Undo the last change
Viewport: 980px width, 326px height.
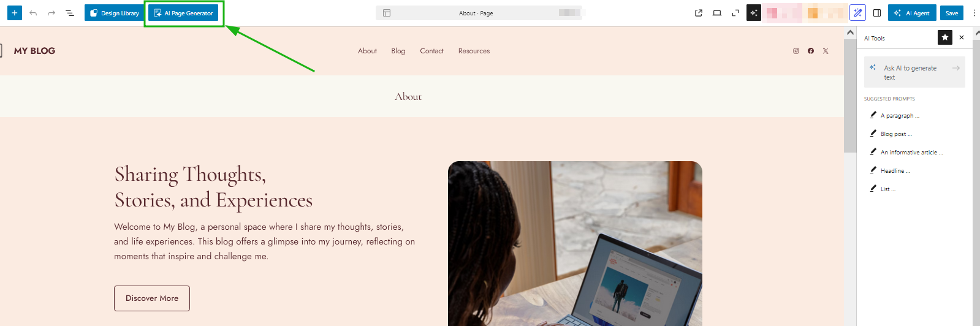(33, 13)
